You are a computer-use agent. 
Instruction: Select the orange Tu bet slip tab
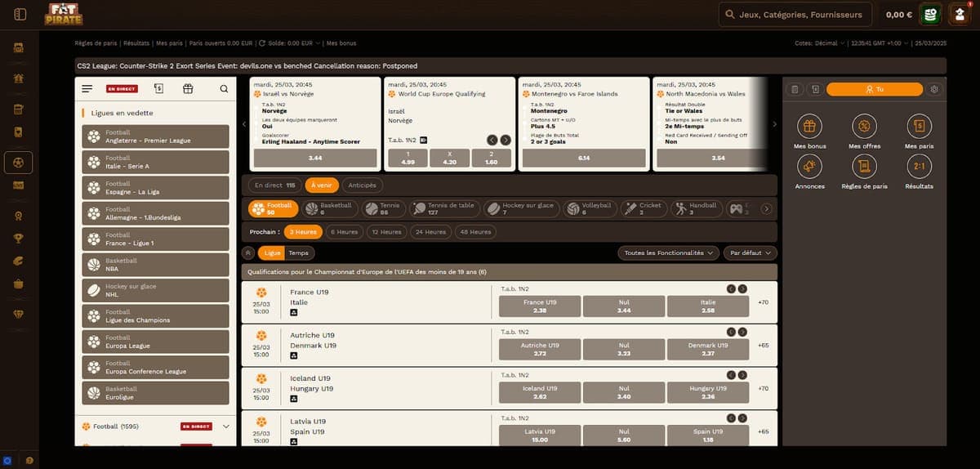[x=875, y=89]
